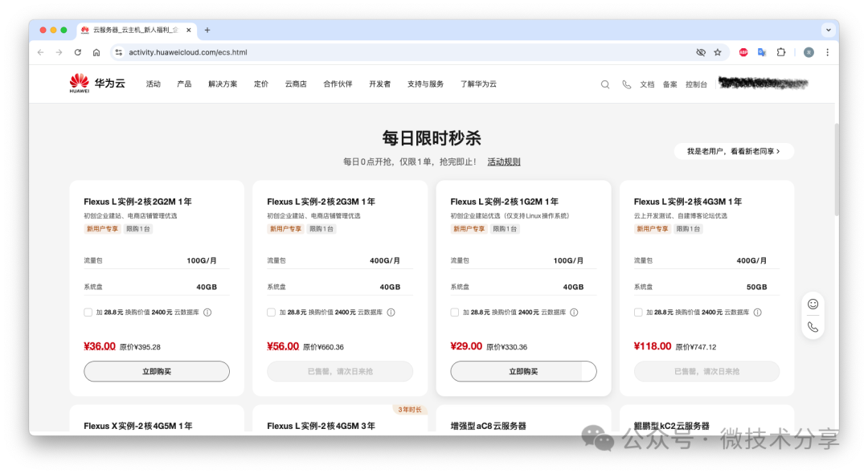Open the 开发者 menu
868x474 pixels.
point(379,84)
